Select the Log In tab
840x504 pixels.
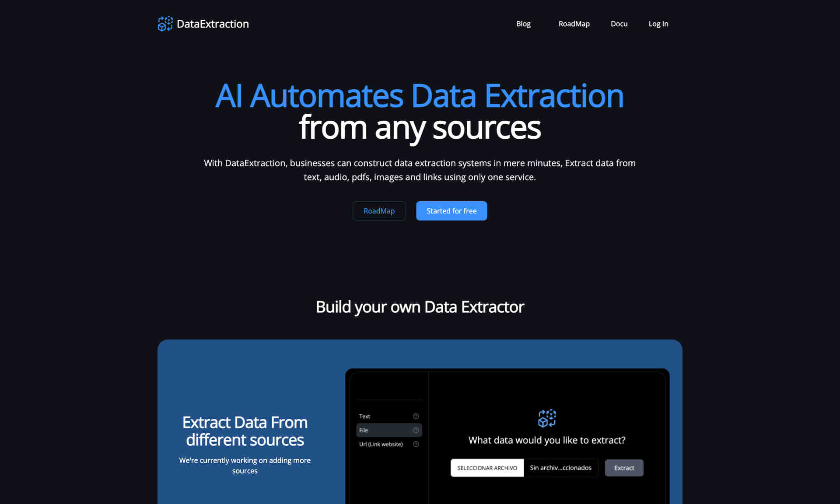click(658, 24)
